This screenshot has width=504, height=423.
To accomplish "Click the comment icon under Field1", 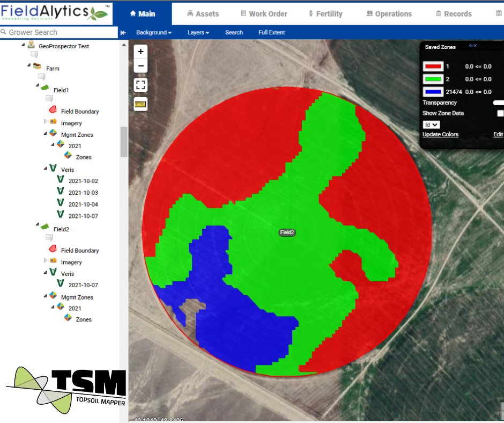I will click(49, 98).
